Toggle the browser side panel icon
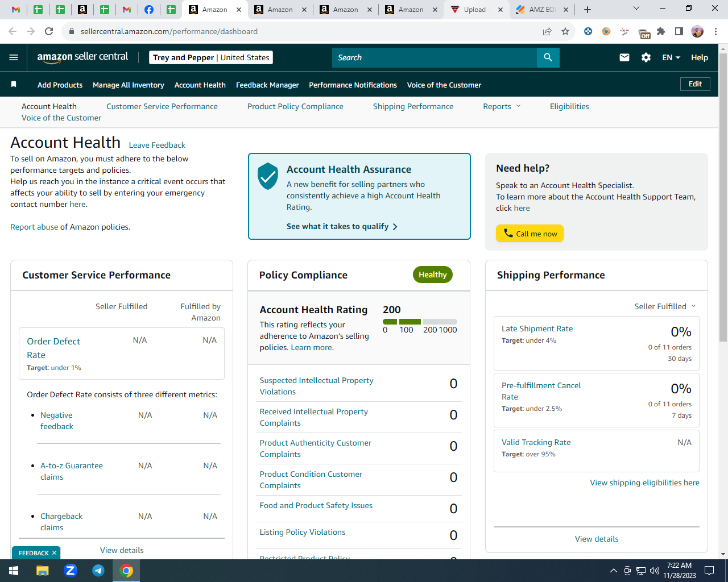Screen dimensions: 728x582 [679, 31]
